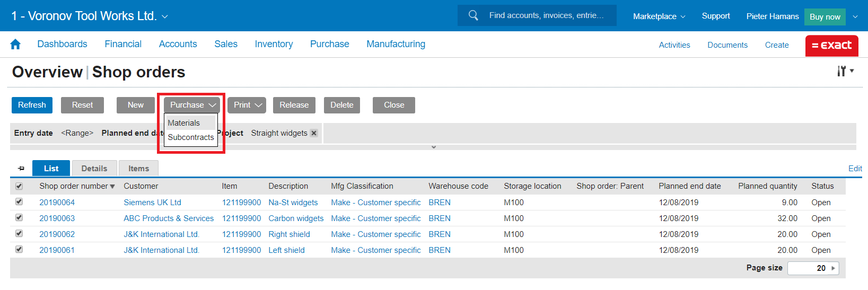Sort by Shop order number arrow

coord(112,187)
